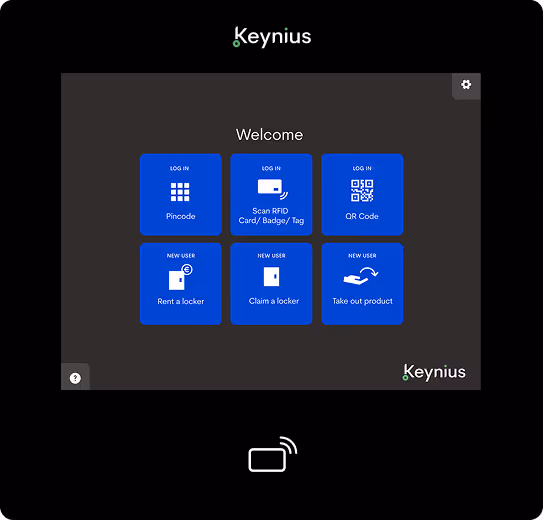The width and height of the screenshot is (544, 520).
Task: Click the Keynius logo on the bezel
Action: (x=272, y=37)
